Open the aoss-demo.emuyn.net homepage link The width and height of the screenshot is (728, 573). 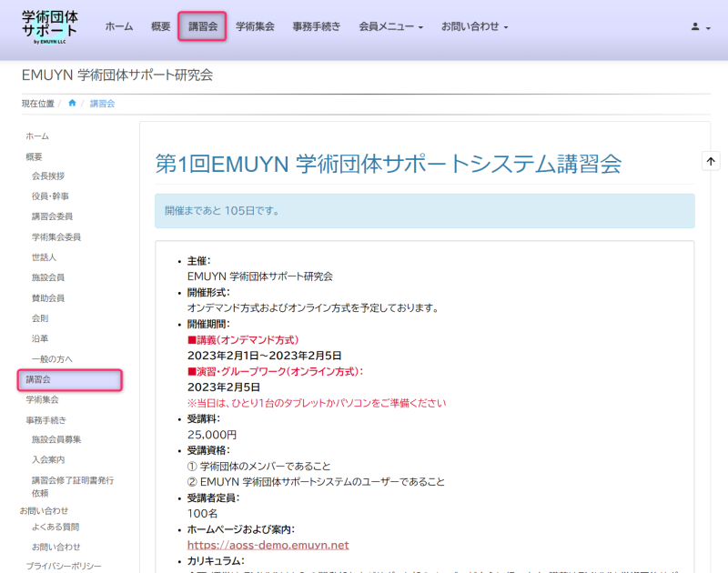(x=268, y=545)
